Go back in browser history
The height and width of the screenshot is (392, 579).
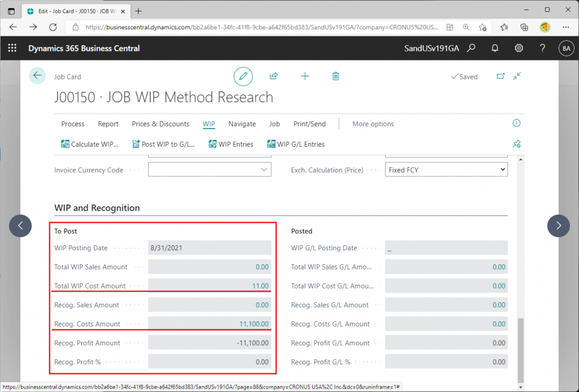[x=14, y=27]
